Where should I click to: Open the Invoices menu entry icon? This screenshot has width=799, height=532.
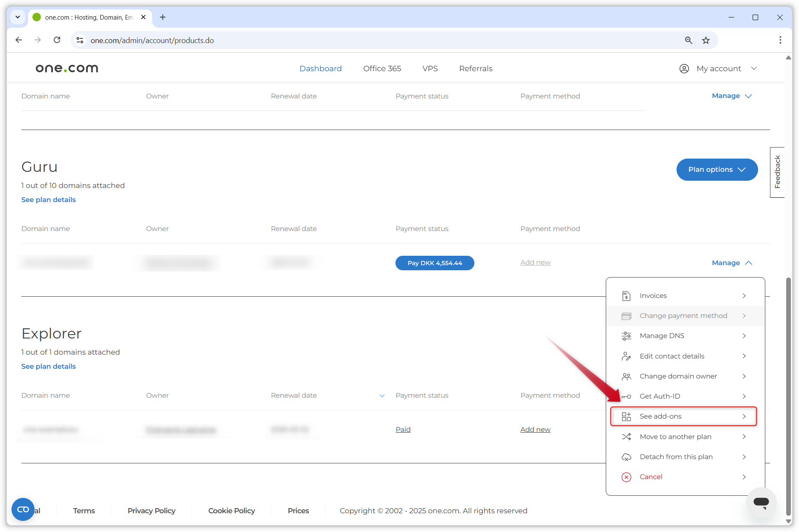pyautogui.click(x=626, y=295)
